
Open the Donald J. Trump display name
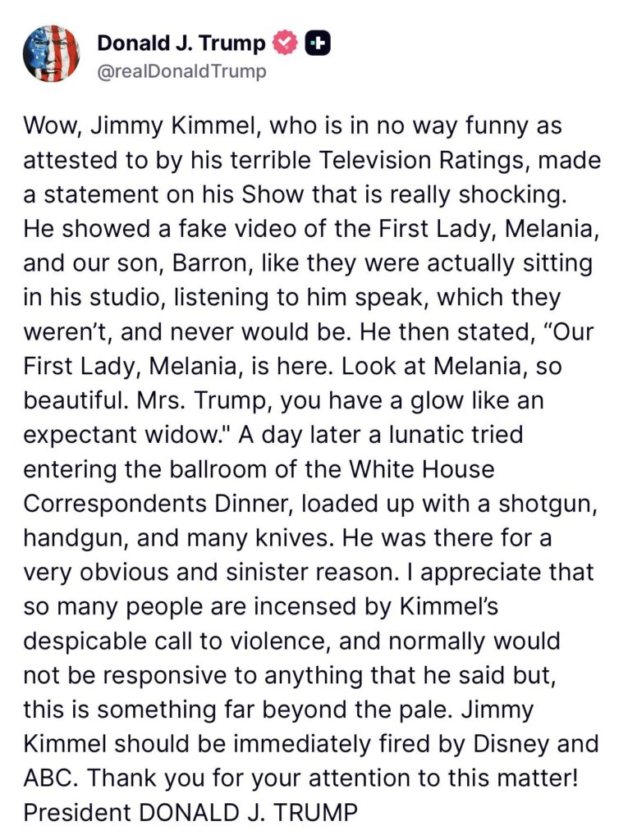(x=181, y=43)
